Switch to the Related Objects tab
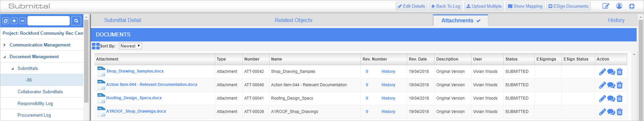This screenshot has height=121, width=644. coord(294,20)
